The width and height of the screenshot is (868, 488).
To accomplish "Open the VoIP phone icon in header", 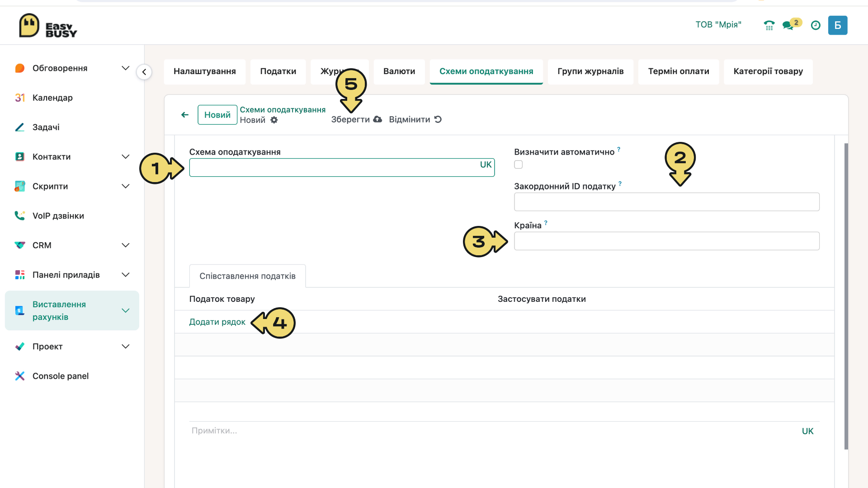I will tap(769, 25).
